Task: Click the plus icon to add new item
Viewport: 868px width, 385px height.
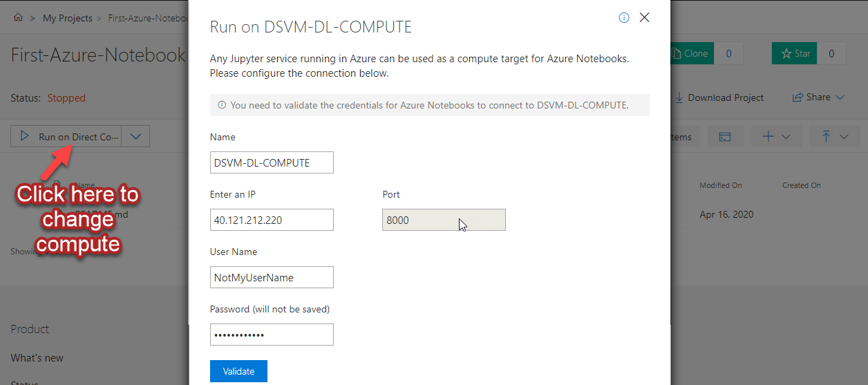Action: click(x=768, y=137)
